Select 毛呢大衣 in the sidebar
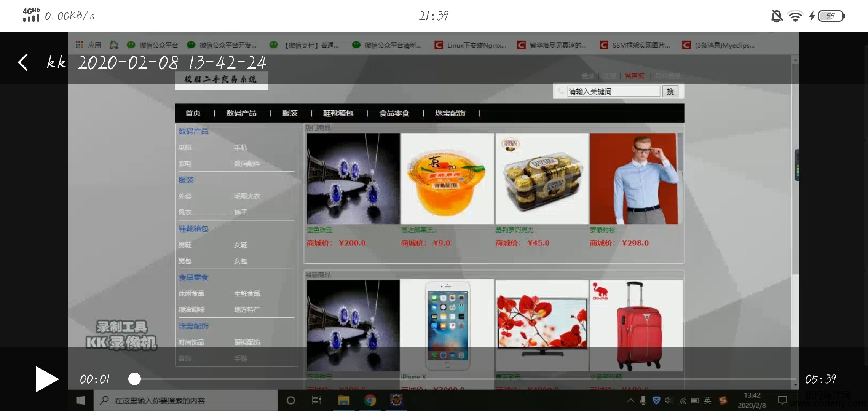The width and height of the screenshot is (868, 411). [x=247, y=196]
